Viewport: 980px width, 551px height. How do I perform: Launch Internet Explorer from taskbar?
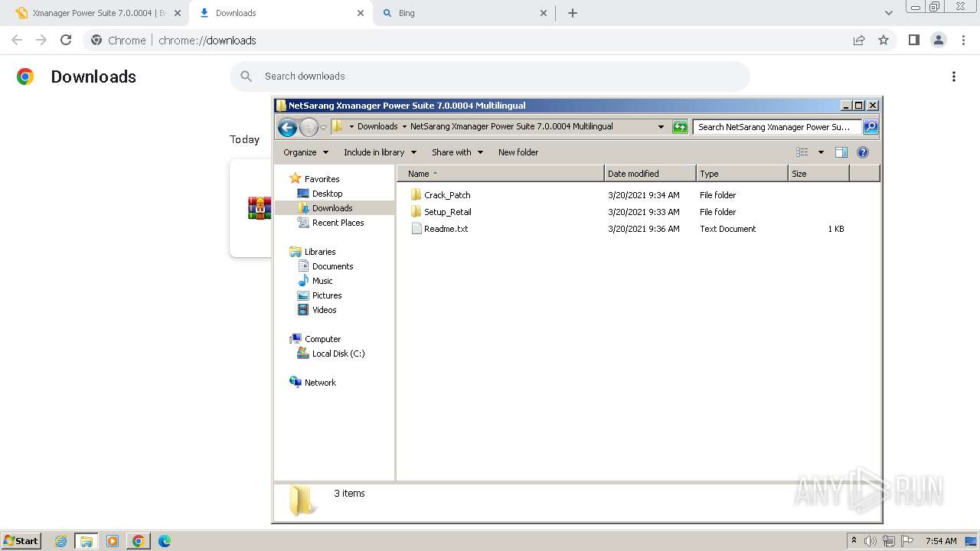point(60,541)
